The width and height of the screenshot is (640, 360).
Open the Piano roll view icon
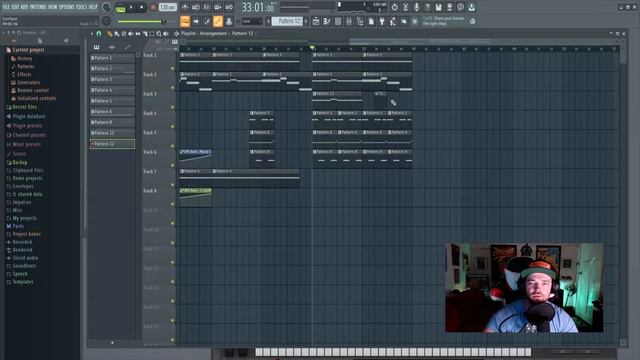(327, 21)
